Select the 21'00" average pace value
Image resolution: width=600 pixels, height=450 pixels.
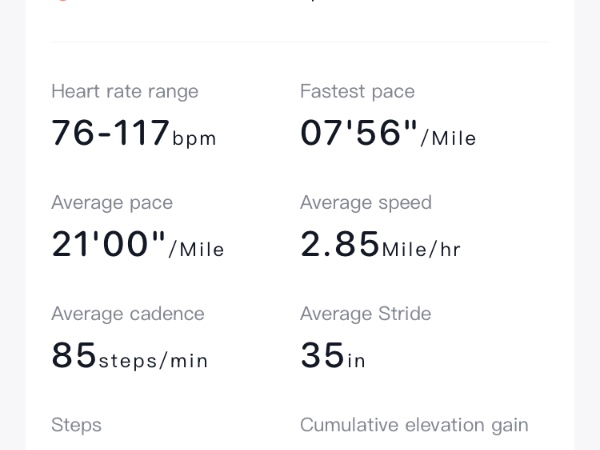108,244
